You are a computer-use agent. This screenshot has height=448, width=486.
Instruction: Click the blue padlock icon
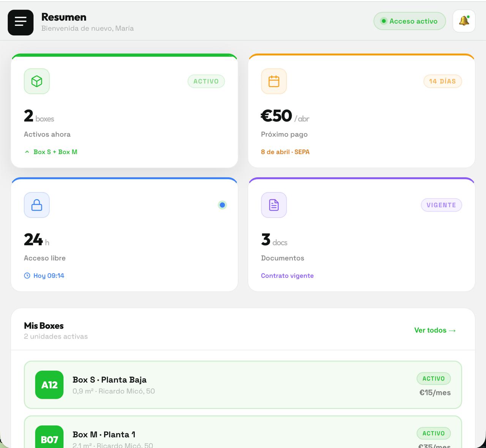pos(37,205)
